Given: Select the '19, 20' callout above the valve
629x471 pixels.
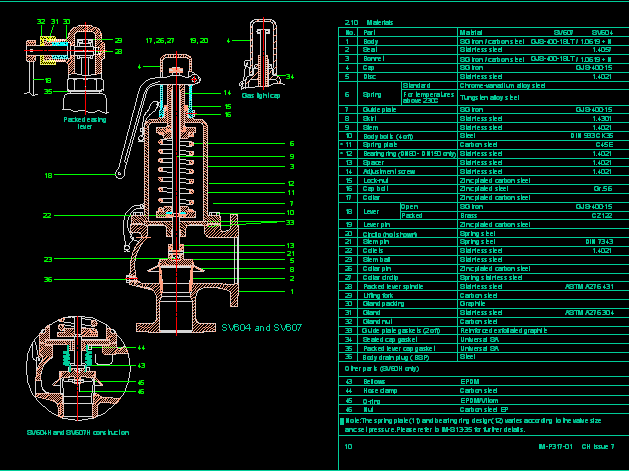Looking at the screenshot, I should click(x=199, y=41).
